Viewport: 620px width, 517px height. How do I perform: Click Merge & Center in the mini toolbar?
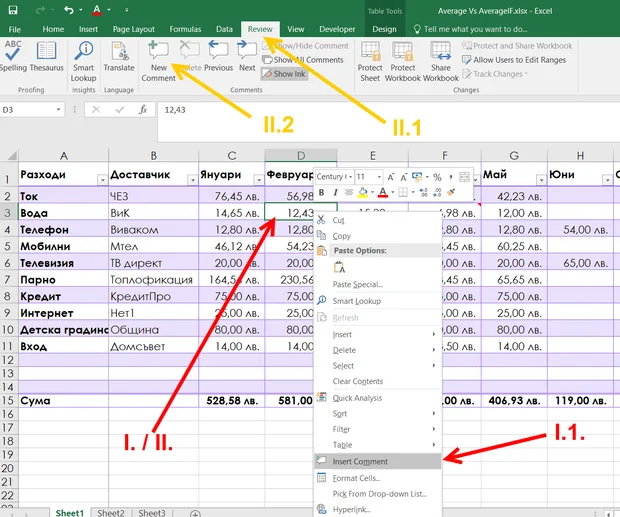click(x=464, y=177)
